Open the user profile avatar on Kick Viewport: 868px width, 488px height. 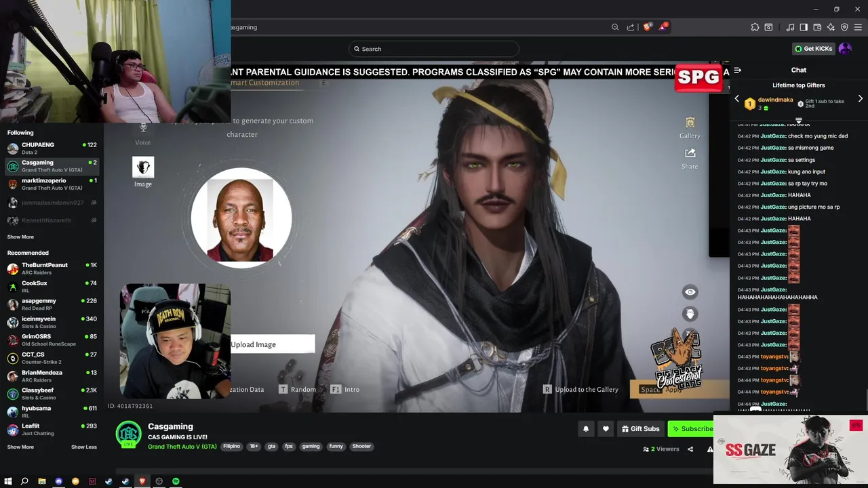coord(845,49)
